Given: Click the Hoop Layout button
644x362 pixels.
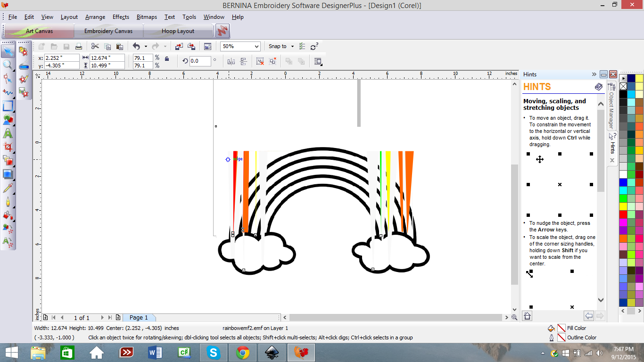Looking at the screenshot, I should pos(178,31).
